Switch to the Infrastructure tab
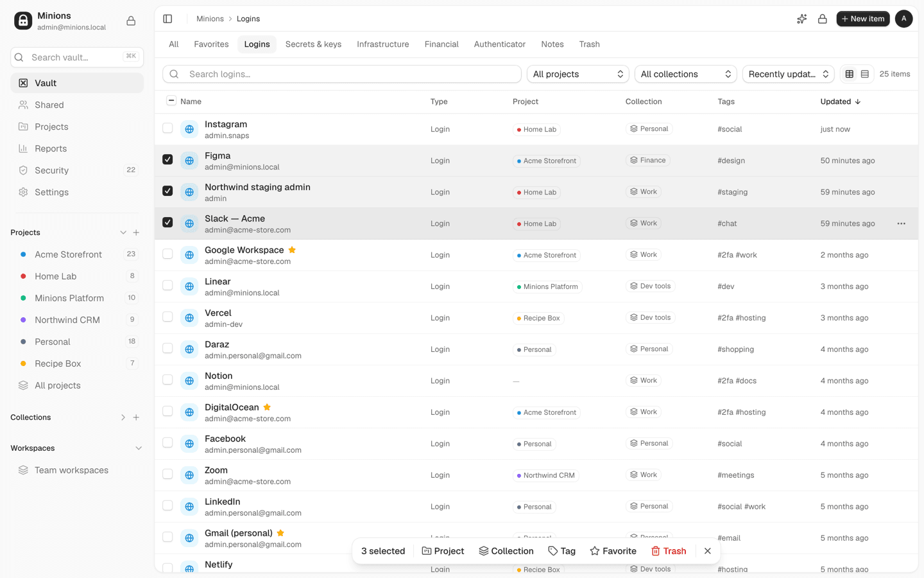Viewport: 924px width, 578px height. (383, 44)
